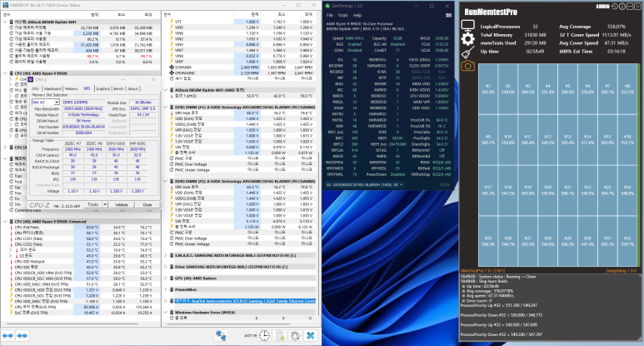The height and width of the screenshot is (346, 644).
Task: Click RunMemtestPro info circle icon
Action: click(622, 6)
